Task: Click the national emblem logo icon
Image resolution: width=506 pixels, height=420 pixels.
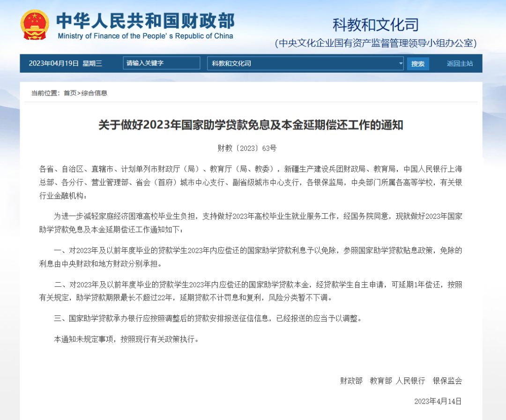Action: pos(35,25)
